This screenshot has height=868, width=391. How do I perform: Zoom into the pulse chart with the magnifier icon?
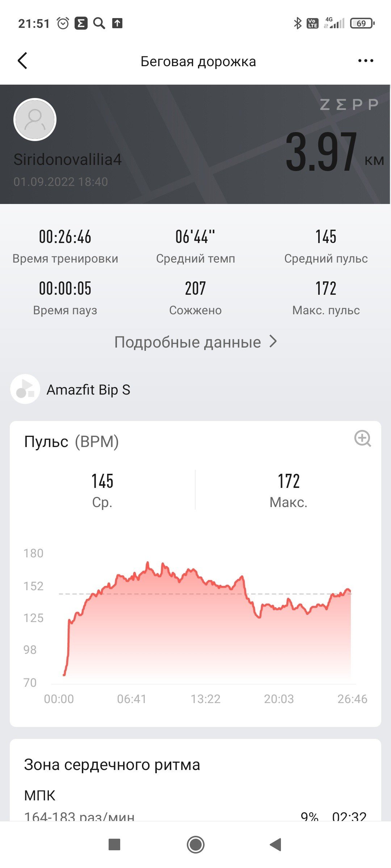(x=362, y=439)
